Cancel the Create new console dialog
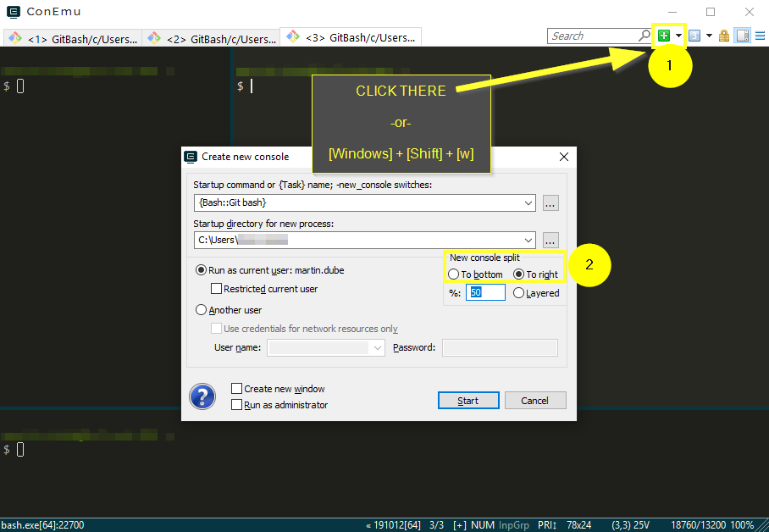This screenshot has width=769, height=532. click(535, 400)
